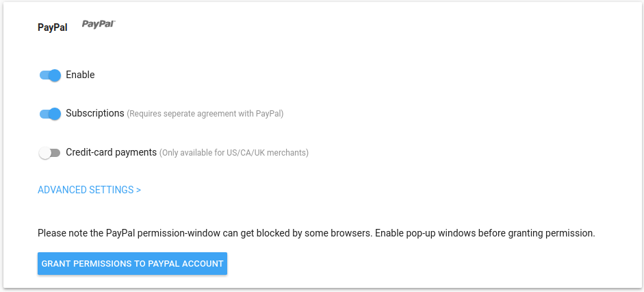Image resolution: width=644 pixels, height=292 pixels.
Task: Click the "Subscriptions" label text
Action: 95,113
